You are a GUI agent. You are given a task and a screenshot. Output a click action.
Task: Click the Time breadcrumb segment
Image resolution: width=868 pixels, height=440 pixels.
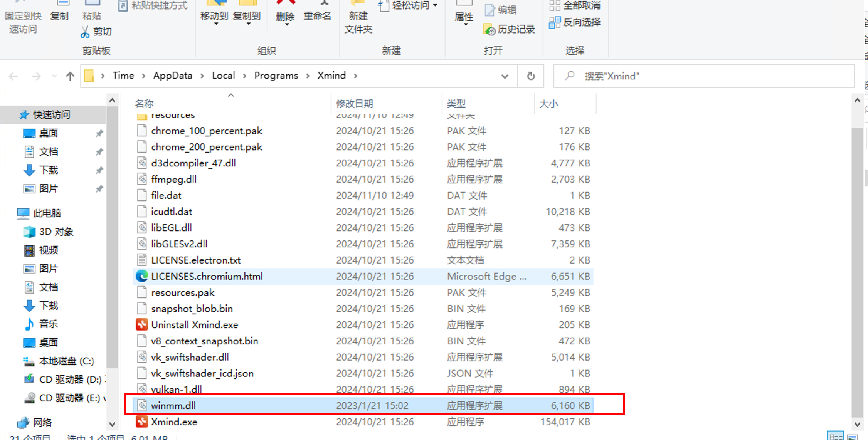pos(123,76)
